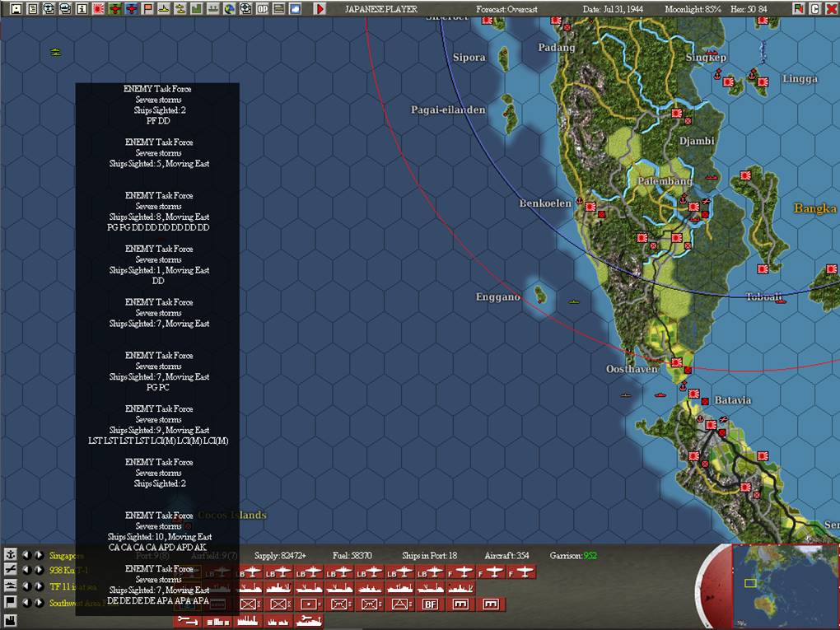
Task: Click 'LST LST LST LST LCI(M)' ship list
Action: pos(158,441)
